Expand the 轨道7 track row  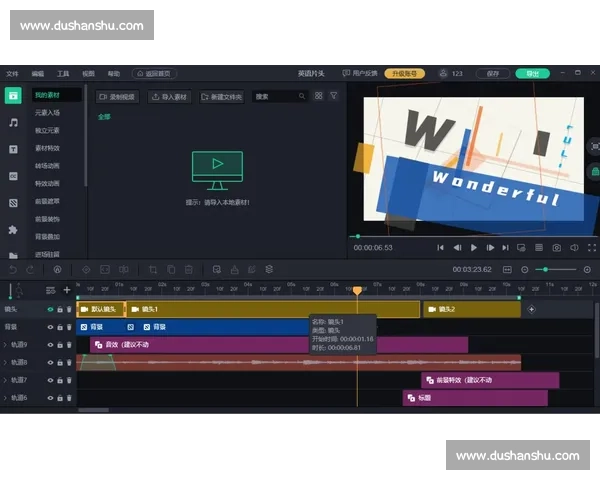(x=5, y=380)
